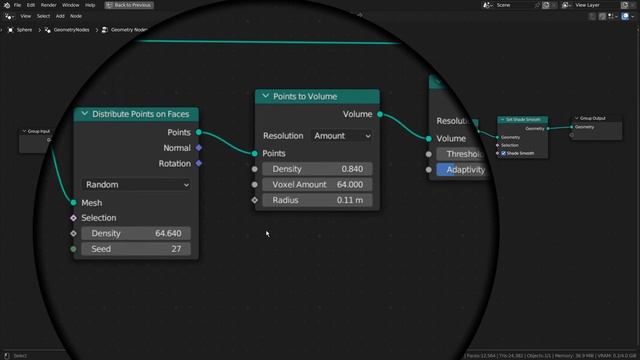Viewport: 640px width, 360px height.
Task: Click the Adaptivity slider
Action: point(462,170)
